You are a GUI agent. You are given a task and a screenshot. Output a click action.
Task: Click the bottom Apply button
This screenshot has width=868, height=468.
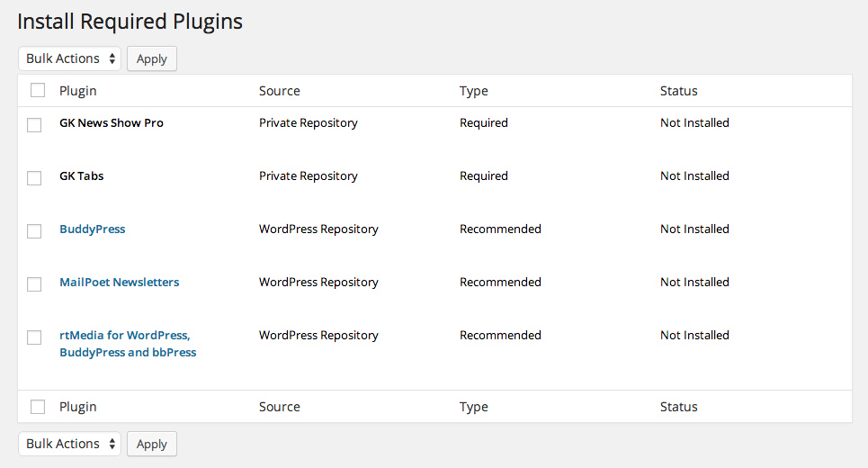[x=152, y=445]
